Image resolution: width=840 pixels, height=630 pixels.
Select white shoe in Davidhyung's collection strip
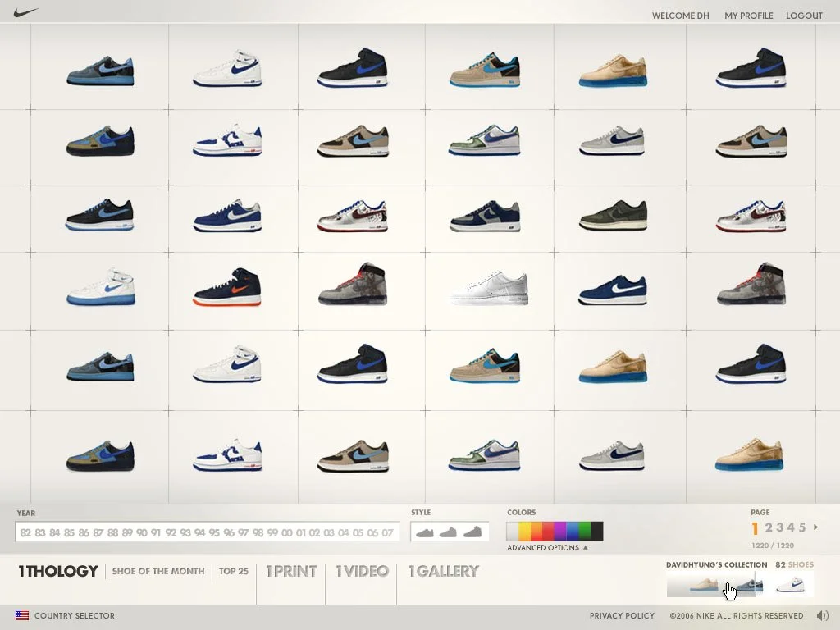tap(790, 584)
